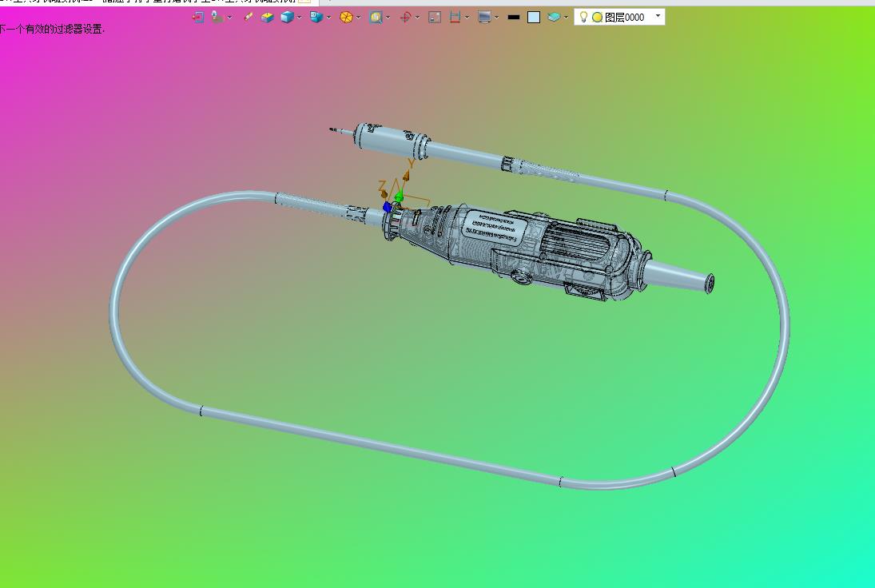
Task: Expand the red rotate icon dropdown arrow
Action: point(417,18)
